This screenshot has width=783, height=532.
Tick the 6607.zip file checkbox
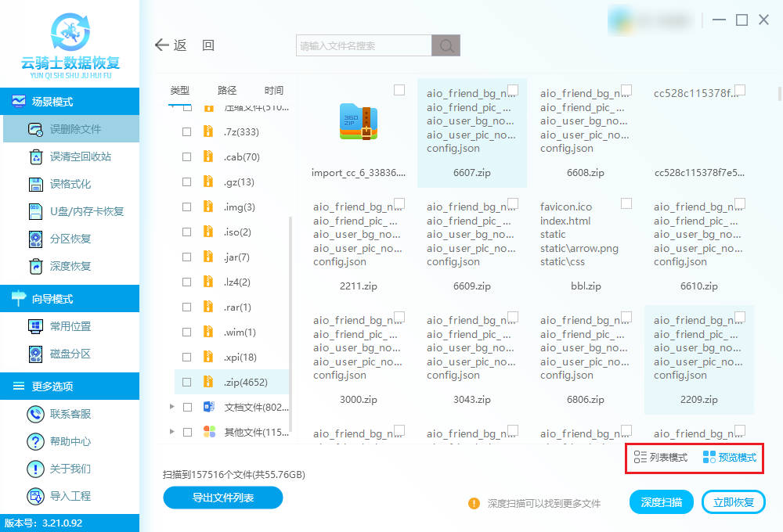click(513, 90)
